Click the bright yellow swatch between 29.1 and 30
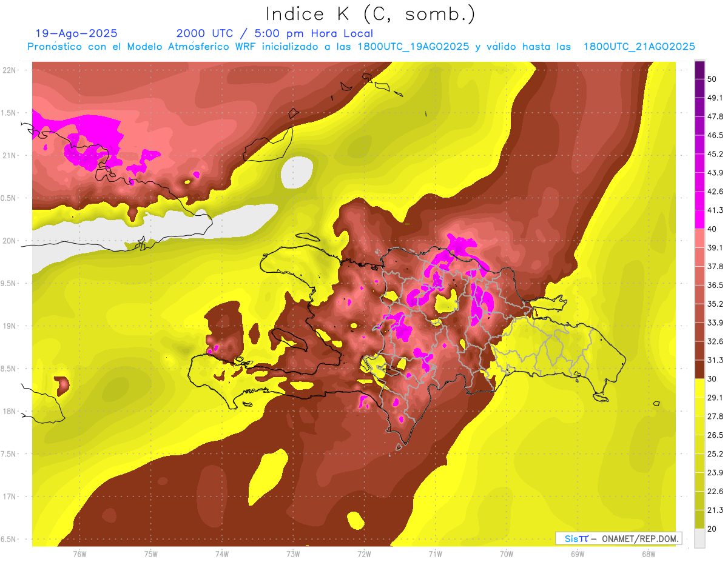The image size is (728, 562). click(699, 388)
